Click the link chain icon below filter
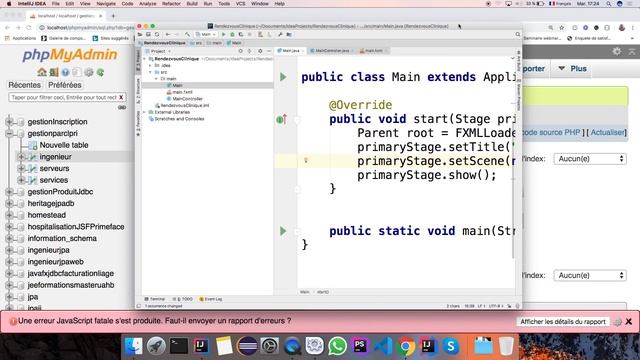 [x=122, y=107]
